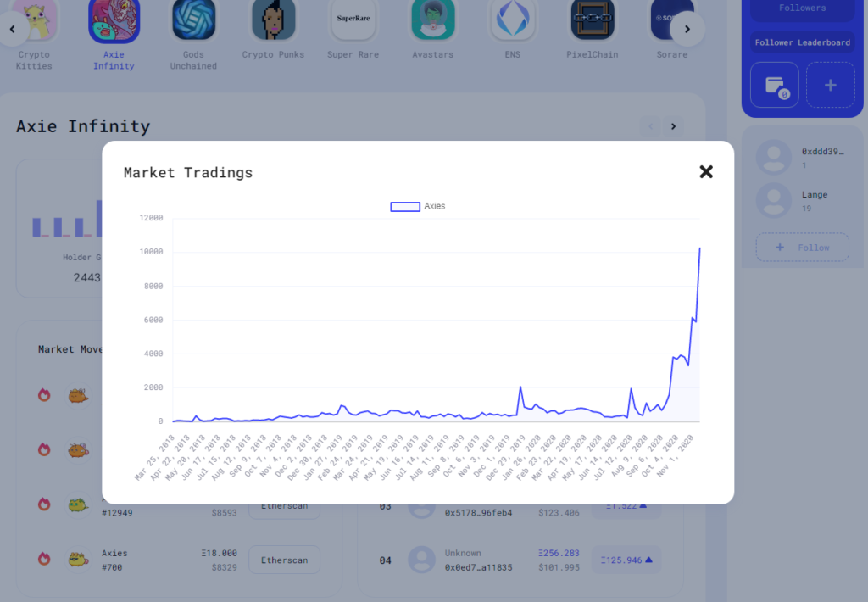Click the Ξ256.283 value
Image resolution: width=868 pixels, height=602 pixels.
(559, 554)
